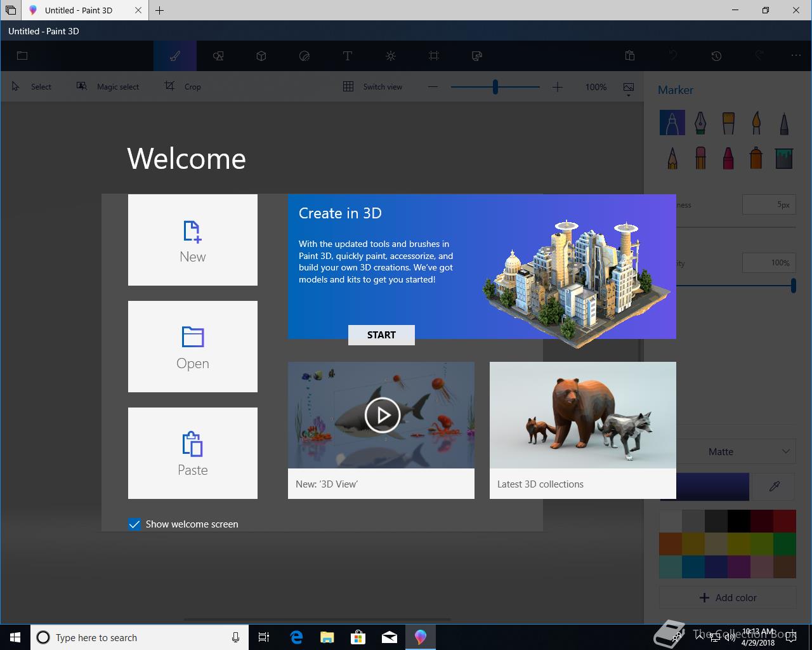The image size is (812, 650).
Task: Click the opacity 100% field
Action: click(x=769, y=263)
